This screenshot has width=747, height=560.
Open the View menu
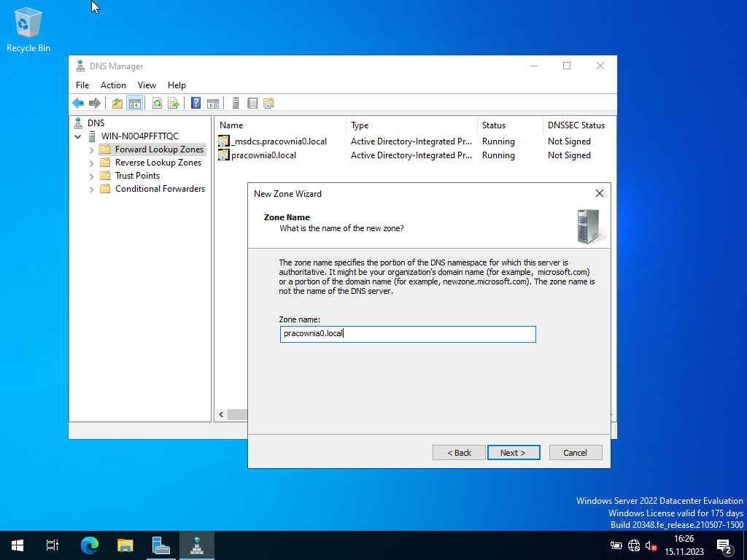pos(147,85)
